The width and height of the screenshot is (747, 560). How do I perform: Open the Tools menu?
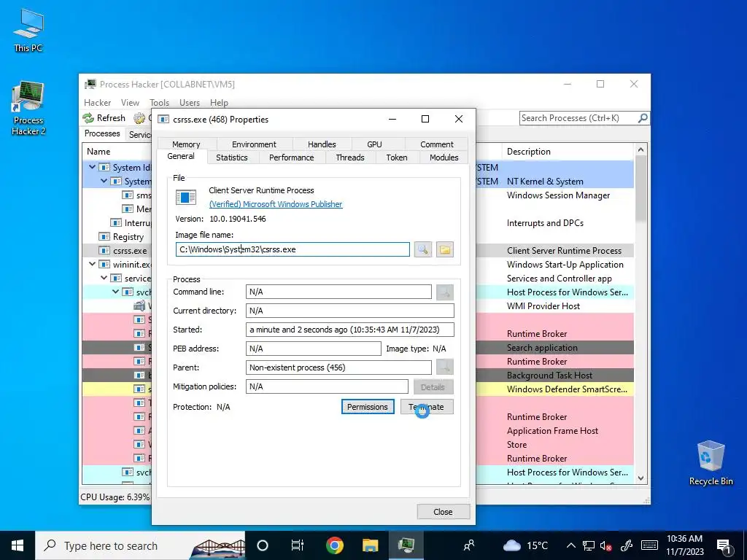pos(159,102)
